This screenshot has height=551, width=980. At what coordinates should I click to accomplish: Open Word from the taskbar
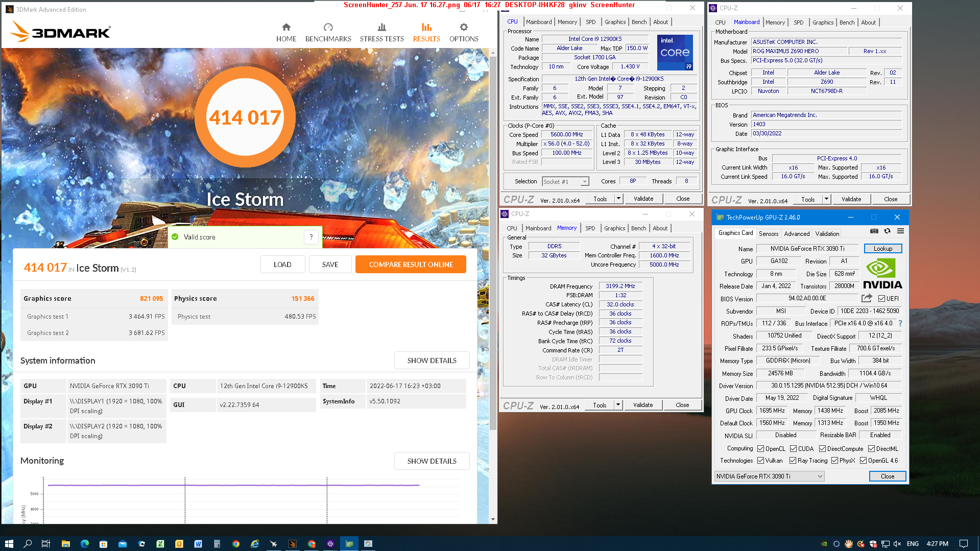click(198, 544)
